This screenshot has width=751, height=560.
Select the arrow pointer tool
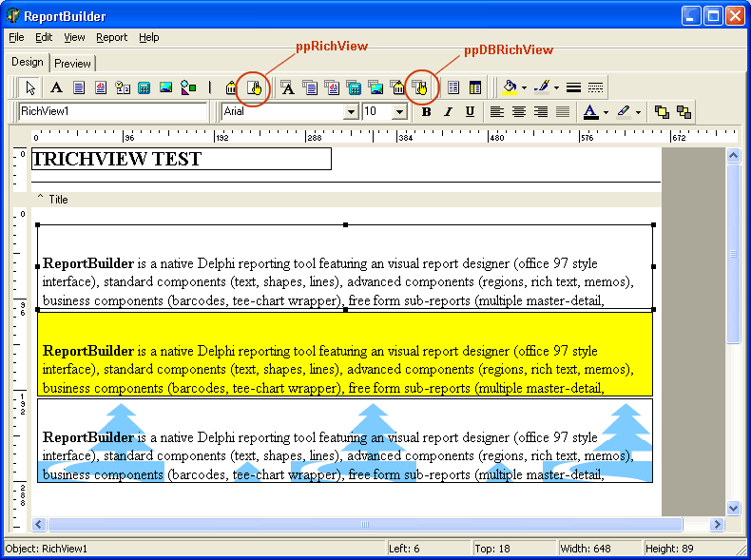click(31, 87)
